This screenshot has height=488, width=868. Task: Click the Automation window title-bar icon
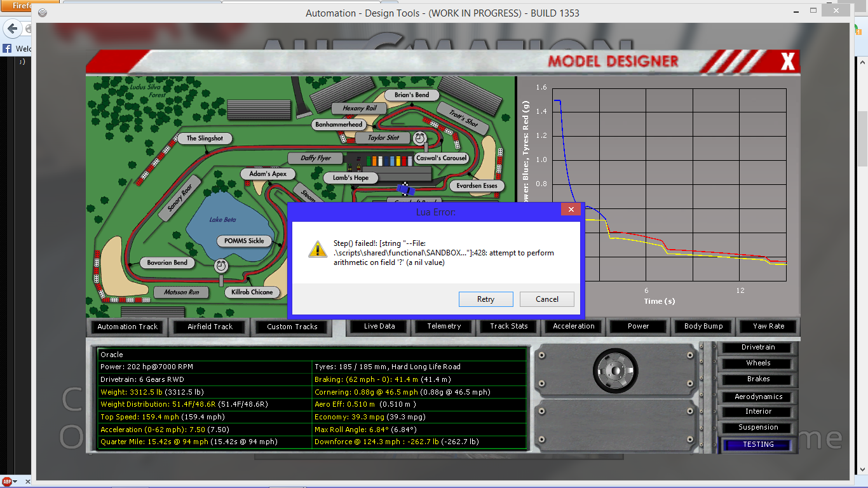[43, 13]
